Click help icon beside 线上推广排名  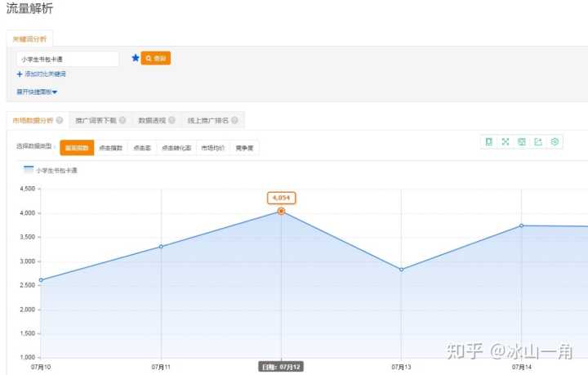(x=234, y=120)
